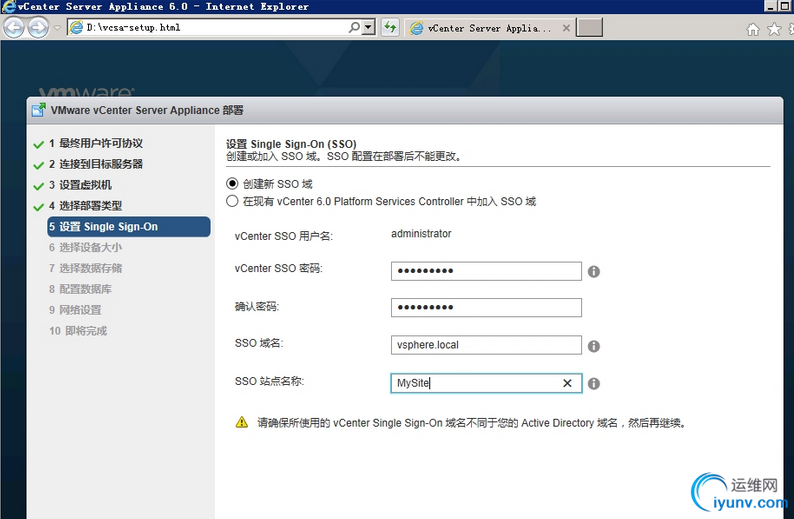Go to step 1 最终用户许可协议
The height and width of the screenshot is (519, 794).
coord(96,143)
